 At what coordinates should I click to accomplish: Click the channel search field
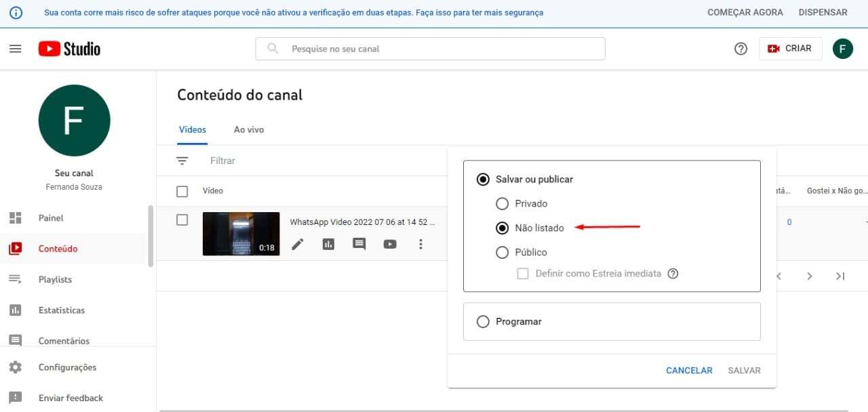click(430, 49)
